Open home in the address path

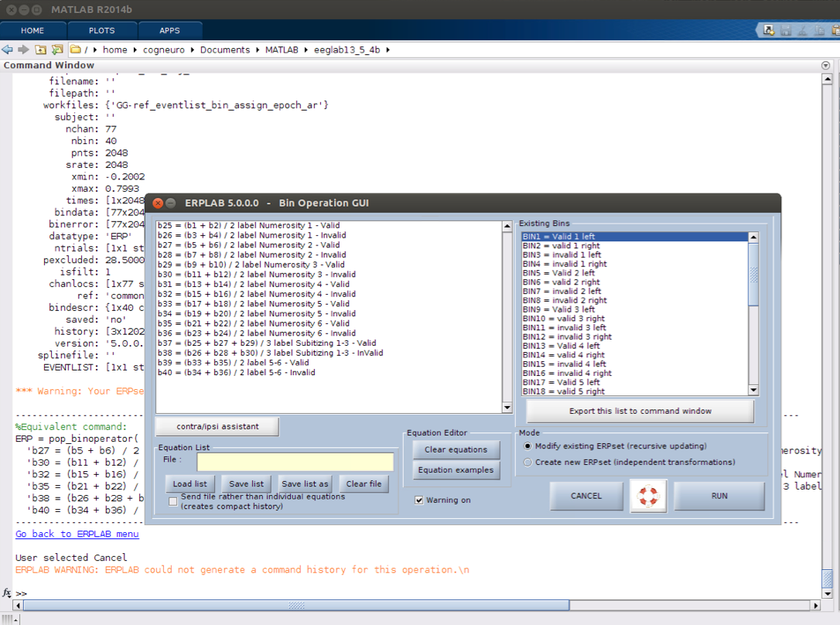(115, 50)
